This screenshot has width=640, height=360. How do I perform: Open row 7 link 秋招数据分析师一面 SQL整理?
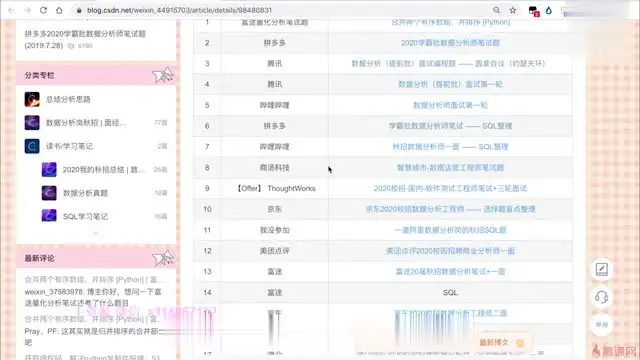tap(450, 147)
